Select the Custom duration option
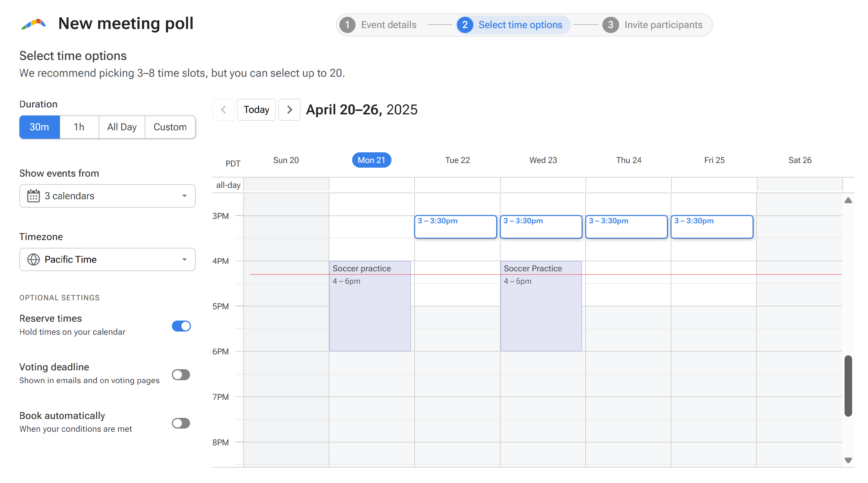 [170, 127]
